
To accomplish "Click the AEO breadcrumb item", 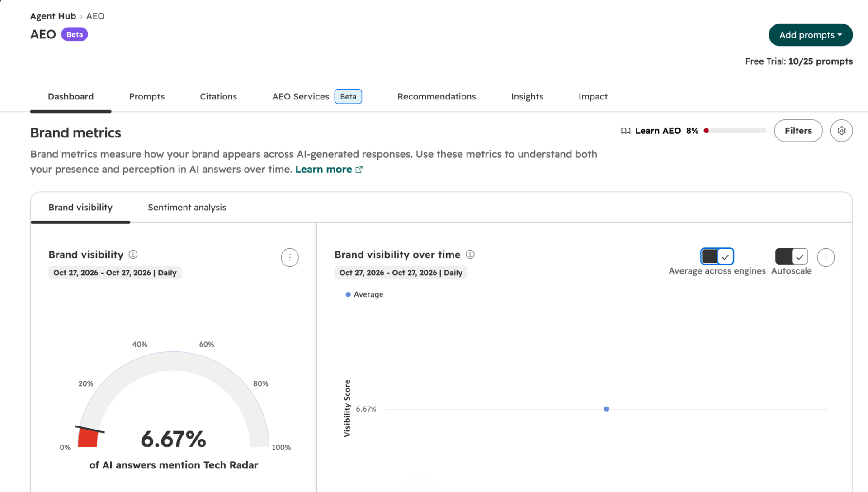I will [x=95, y=16].
